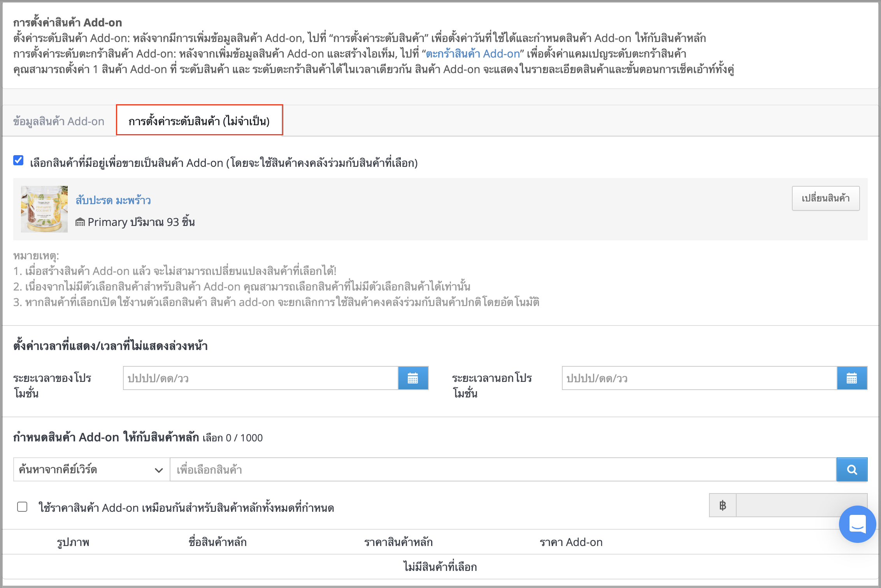Click the ชื่อสินค้าหลัก column header
This screenshot has width=881, height=588.
coord(218,542)
